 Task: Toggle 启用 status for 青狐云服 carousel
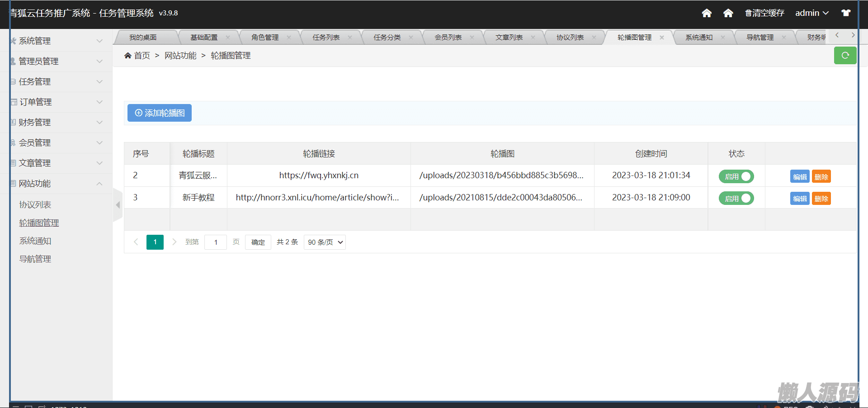click(736, 176)
